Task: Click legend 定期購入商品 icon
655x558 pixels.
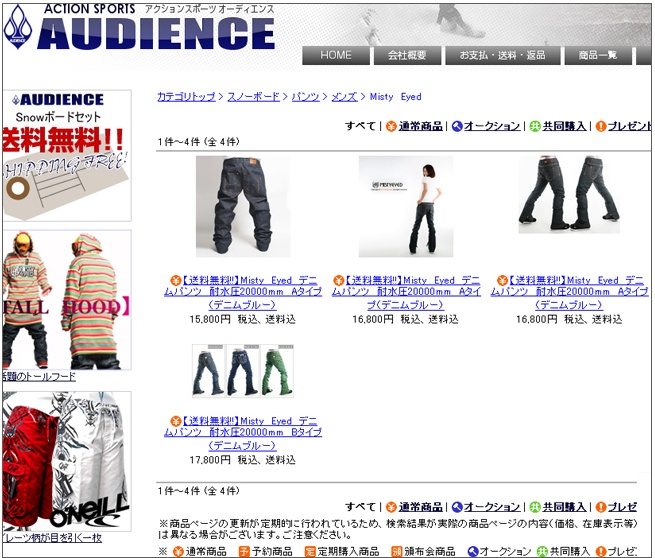Action: point(310,551)
